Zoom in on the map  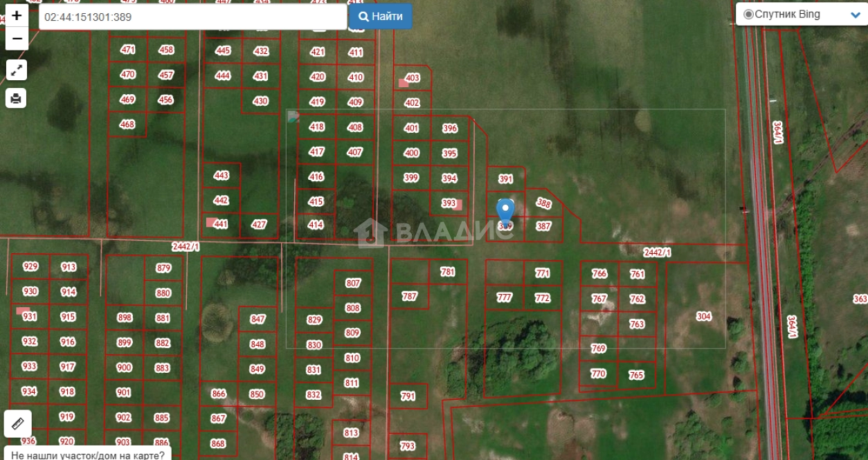17,15
